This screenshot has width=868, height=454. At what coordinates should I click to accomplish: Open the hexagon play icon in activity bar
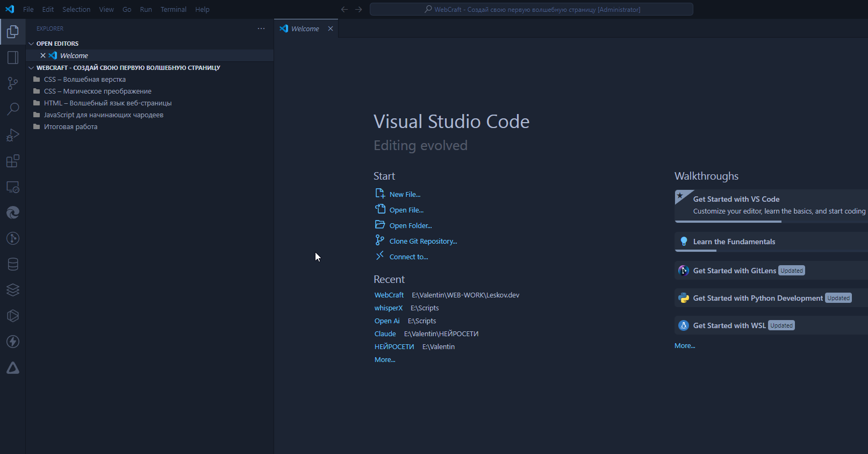coord(13,316)
